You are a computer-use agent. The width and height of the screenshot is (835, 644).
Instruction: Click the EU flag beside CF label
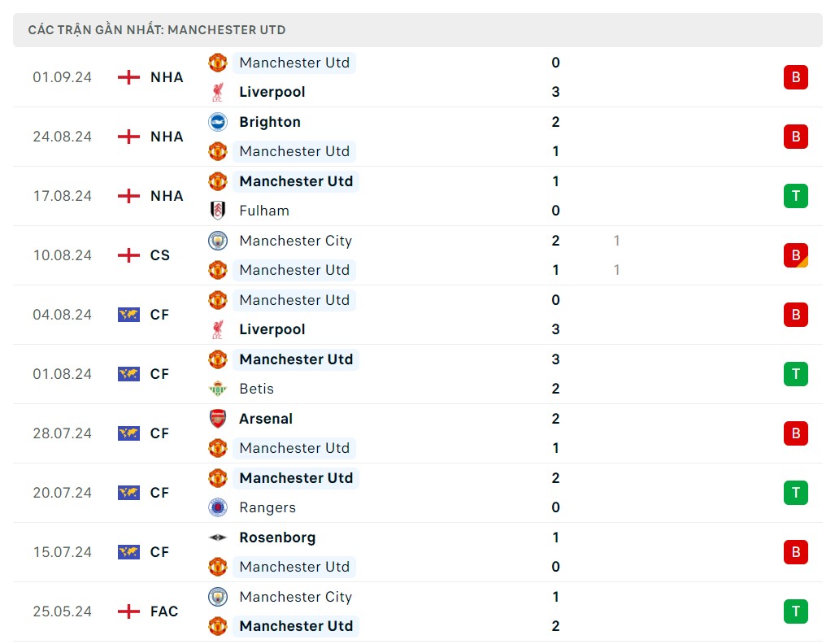[128, 315]
